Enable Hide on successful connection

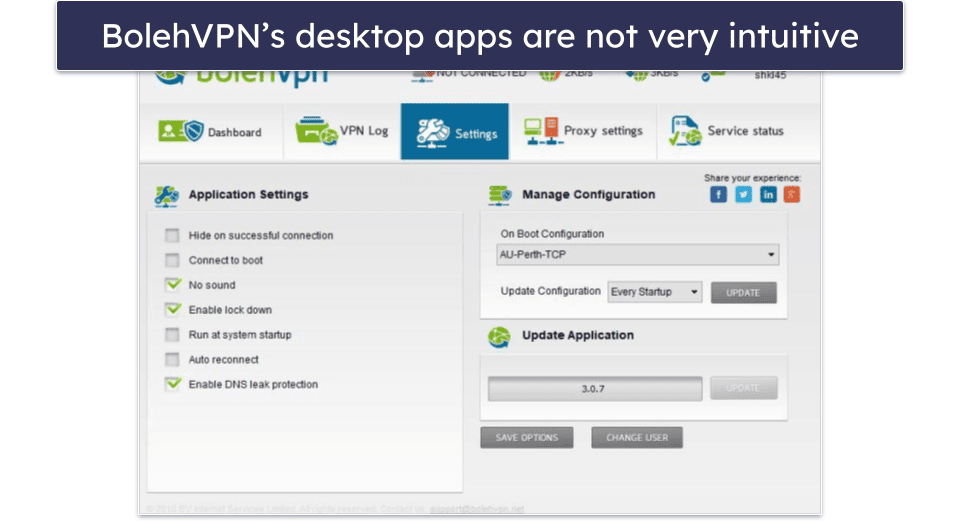(172, 235)
